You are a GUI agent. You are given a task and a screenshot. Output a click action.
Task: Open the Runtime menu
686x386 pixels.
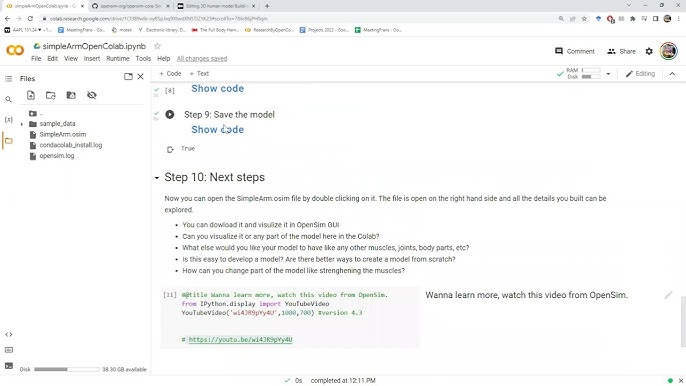coord(118,58)
